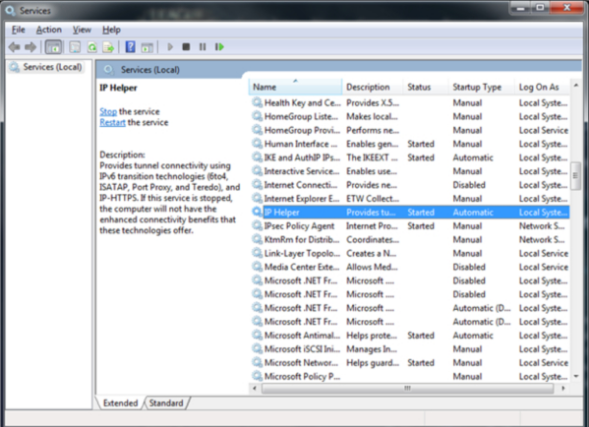
Task: Click the Services title bar icon
Action: click(x=11, y=11)
